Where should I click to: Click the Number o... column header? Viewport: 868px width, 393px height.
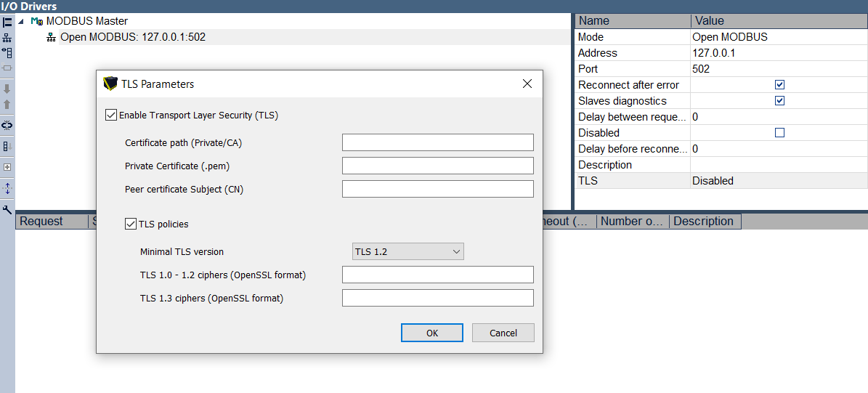click(x=633, y=222)
